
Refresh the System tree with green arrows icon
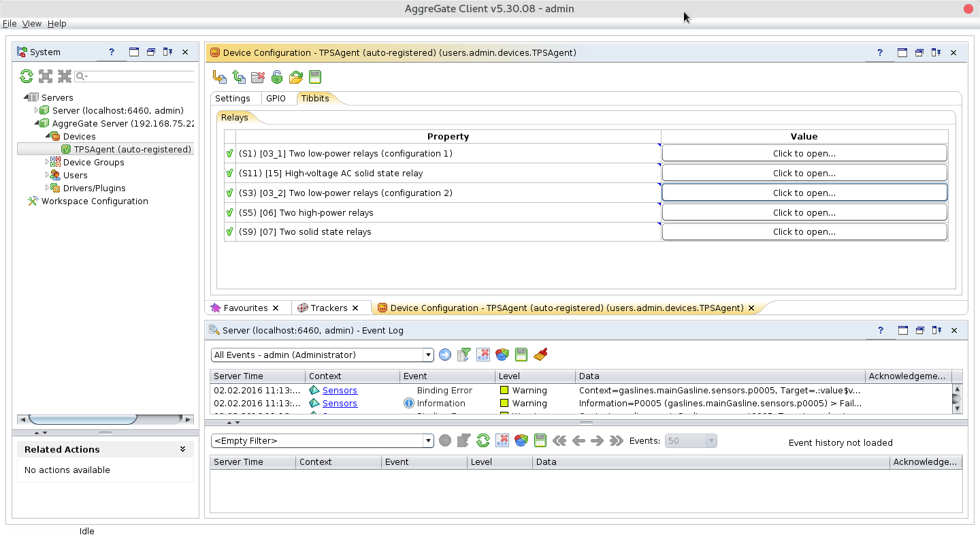point(27,76)
